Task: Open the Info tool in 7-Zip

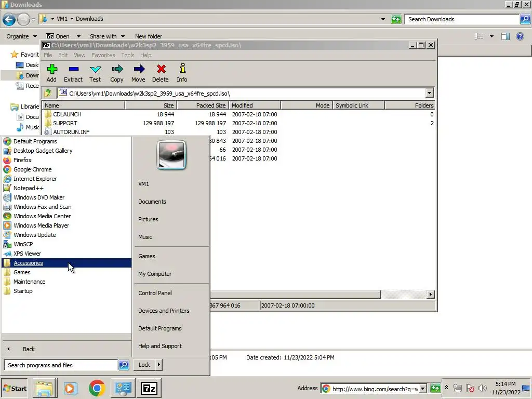Action: [182, 73]
